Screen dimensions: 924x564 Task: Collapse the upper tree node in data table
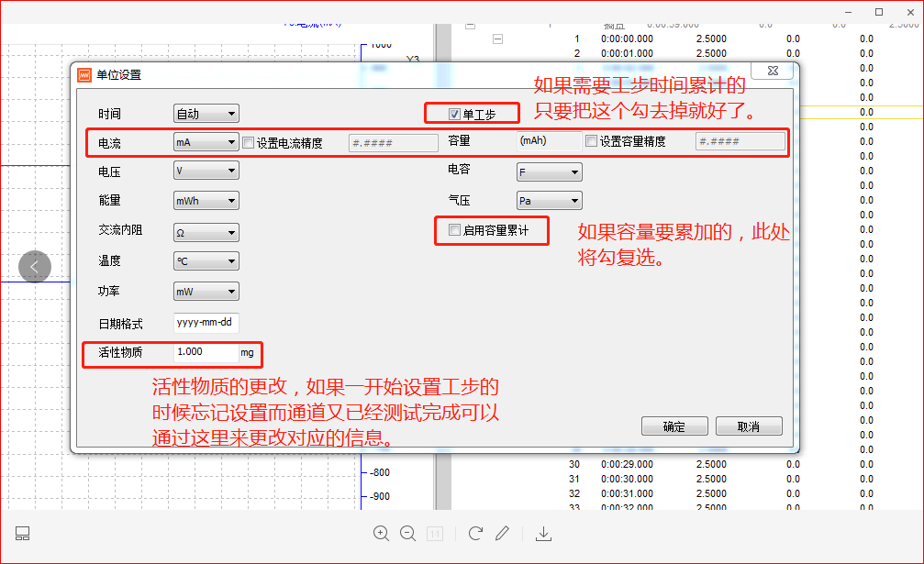pos(470,26)
